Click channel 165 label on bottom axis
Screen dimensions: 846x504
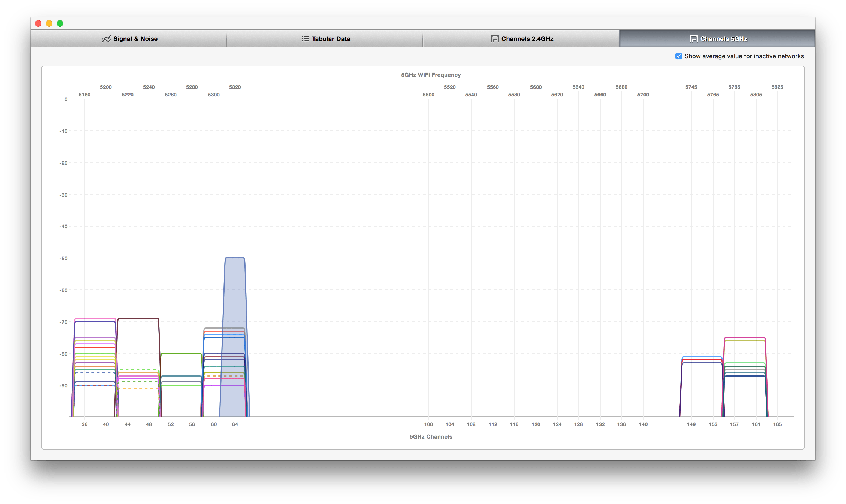(x=777, y=424)
